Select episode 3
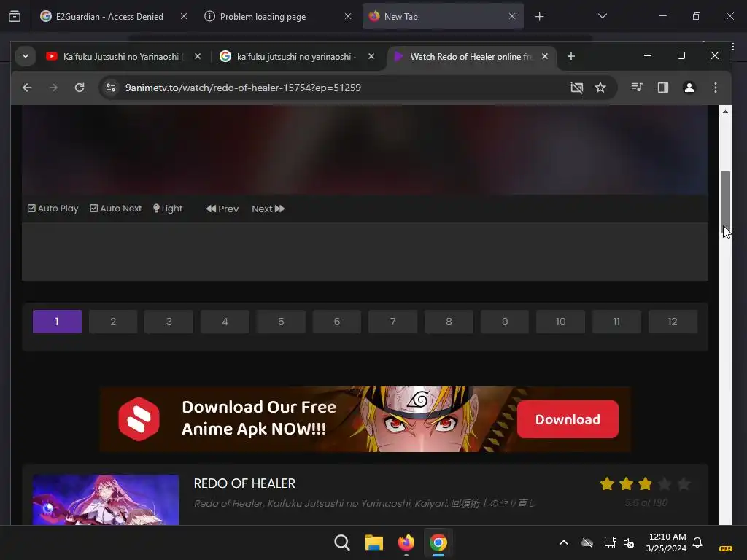This screenshot has width=747, height=560. pyautogui.click(x=169, y=322)
